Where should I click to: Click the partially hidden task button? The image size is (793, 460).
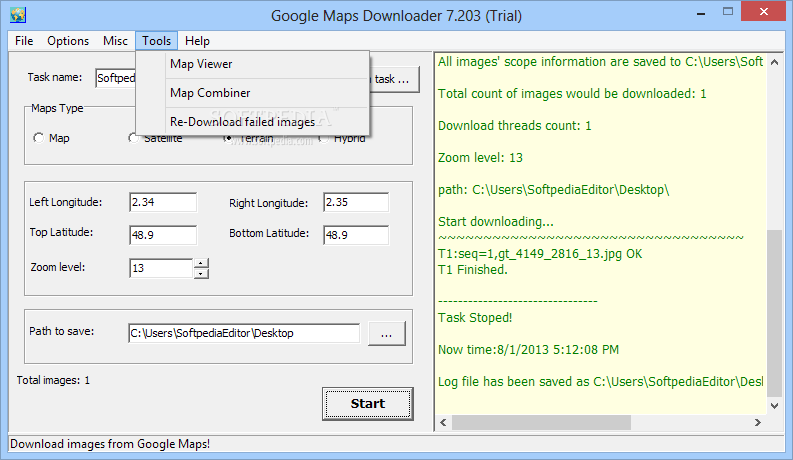click(394, 79)
